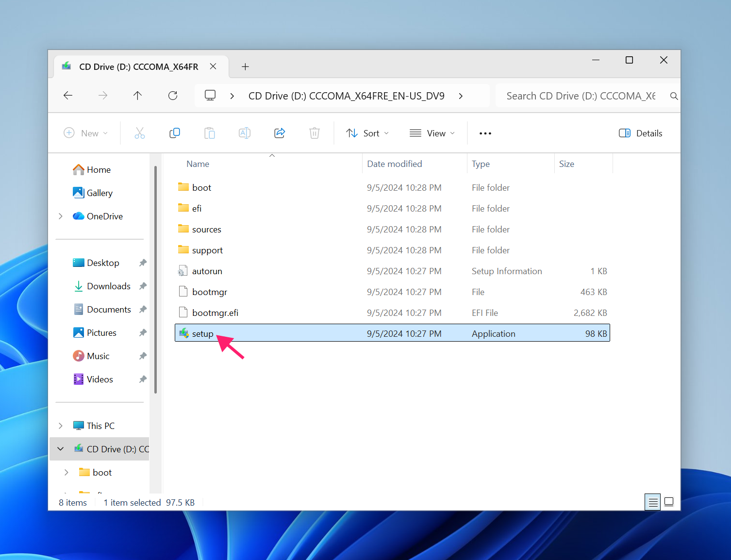Screen dimensions: 731x560
Task: Click chevron before CD Drive in address bar
Action: (233, 96)
